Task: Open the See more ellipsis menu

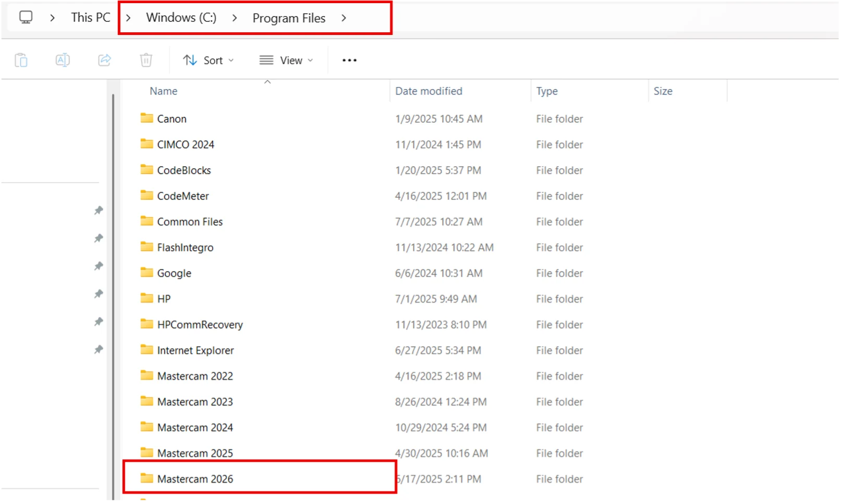Action: (x=349, y=60)
